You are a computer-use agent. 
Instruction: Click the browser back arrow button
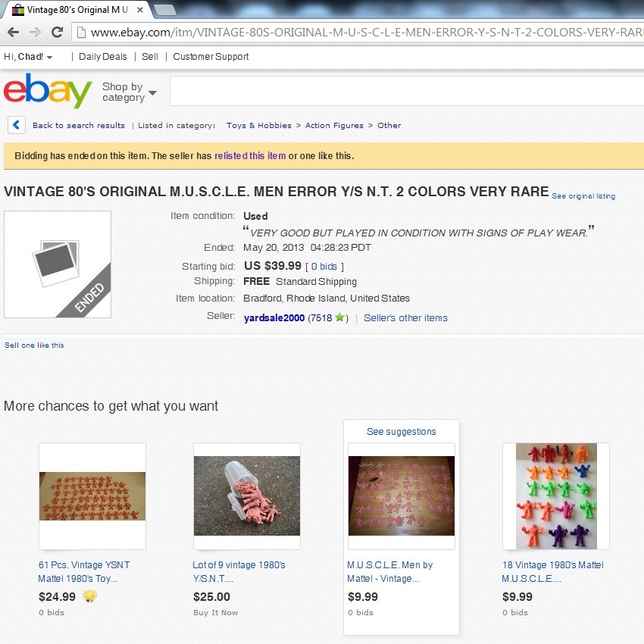click(x=13, y=32)
